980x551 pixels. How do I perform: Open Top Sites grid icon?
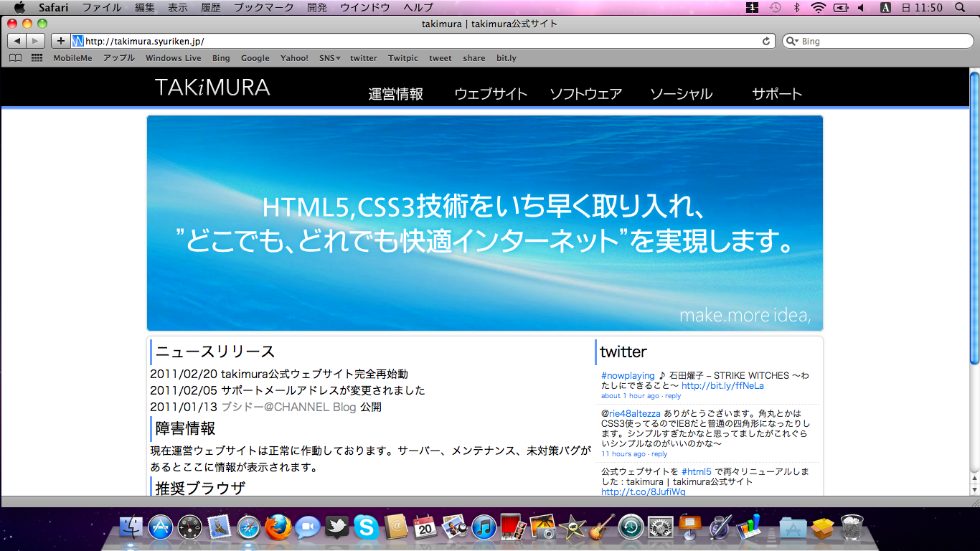37,58
